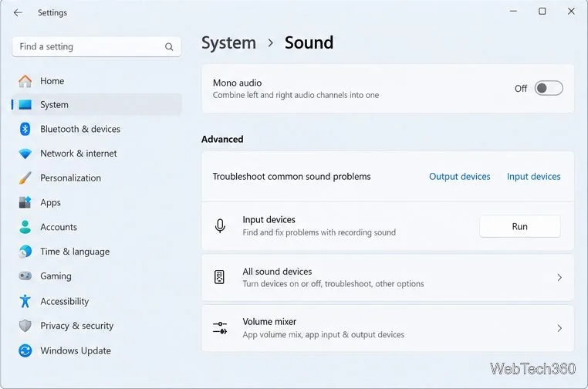588x389 pixels.
Task: Open Volume mixer page
Action: [x=387, y=328]
